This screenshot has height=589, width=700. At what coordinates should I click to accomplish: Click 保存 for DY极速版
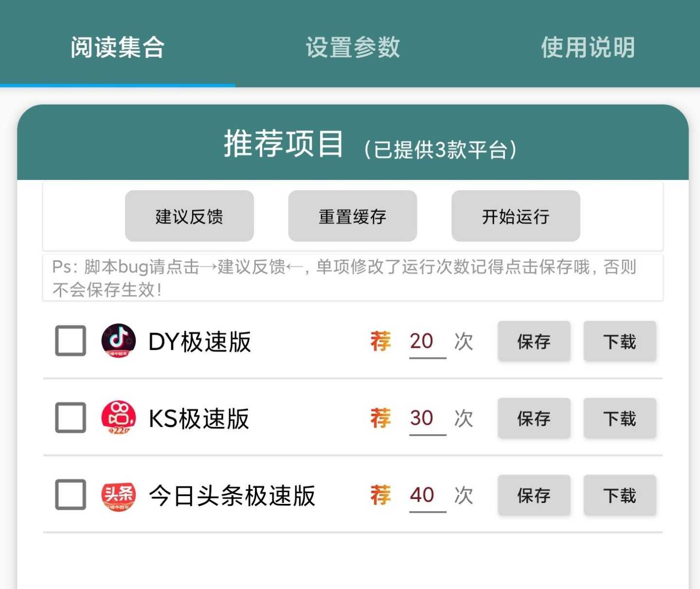[x=534, y=341]
